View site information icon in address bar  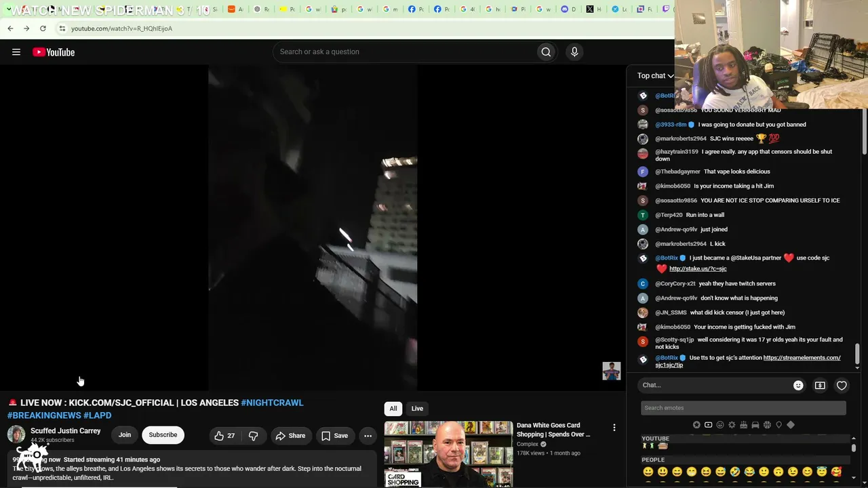pyautogui.click(x=62, y=28)
